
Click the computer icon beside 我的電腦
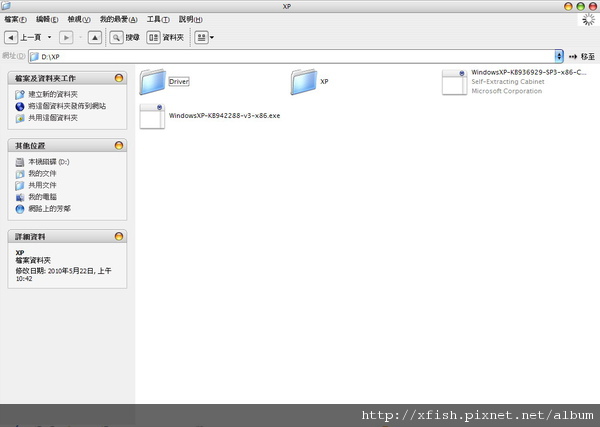coord(20,197)
